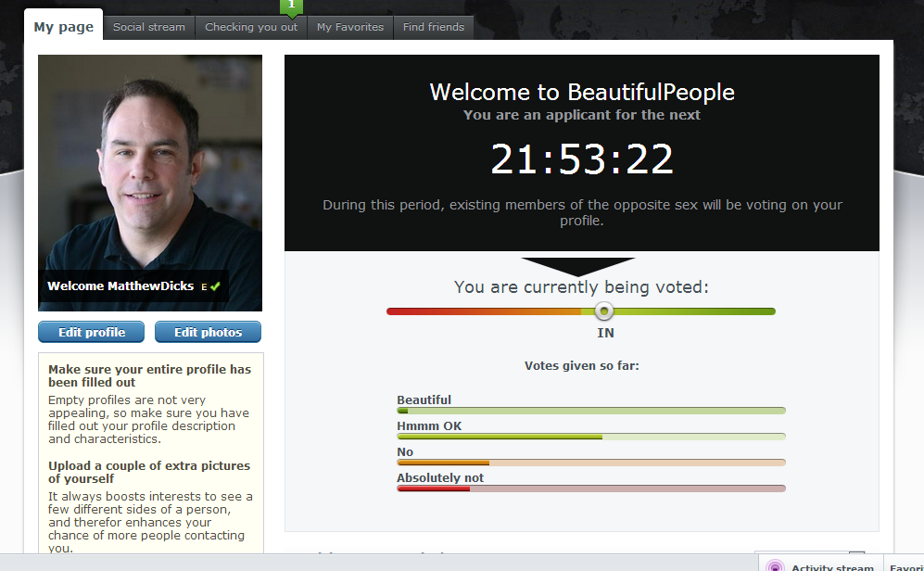
Task: Click the IN label under the slider
Action: [605, 333]
